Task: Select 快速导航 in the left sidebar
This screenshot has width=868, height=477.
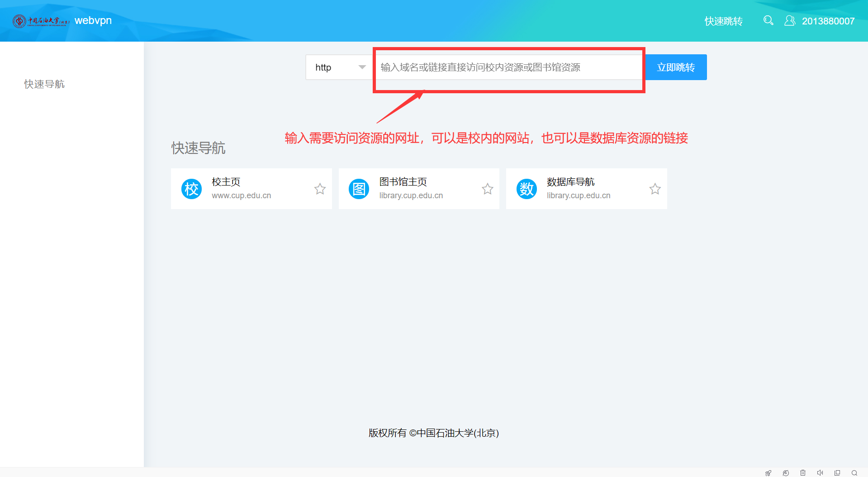Action: (44, 84)
